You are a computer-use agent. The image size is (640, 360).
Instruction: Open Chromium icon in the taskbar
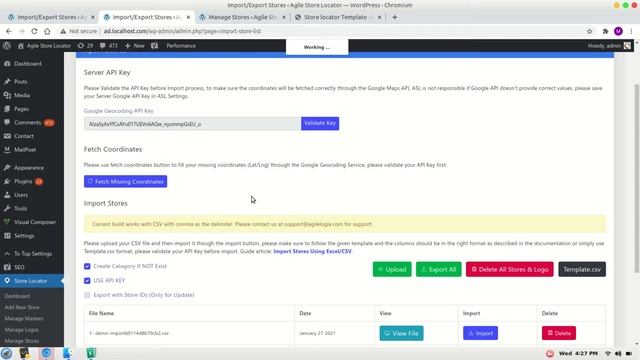coord(46,353)
